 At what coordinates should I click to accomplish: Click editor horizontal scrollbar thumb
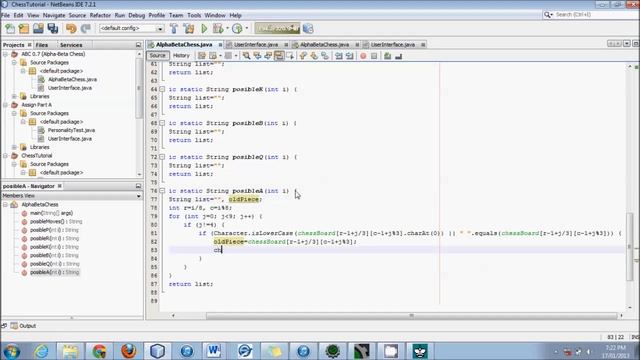411,316
